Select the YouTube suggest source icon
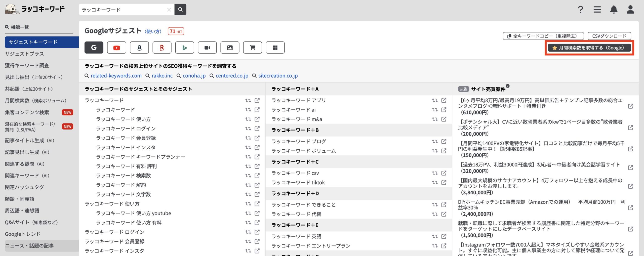This screenshot has height=256, width=644. [x=116, y=48]
